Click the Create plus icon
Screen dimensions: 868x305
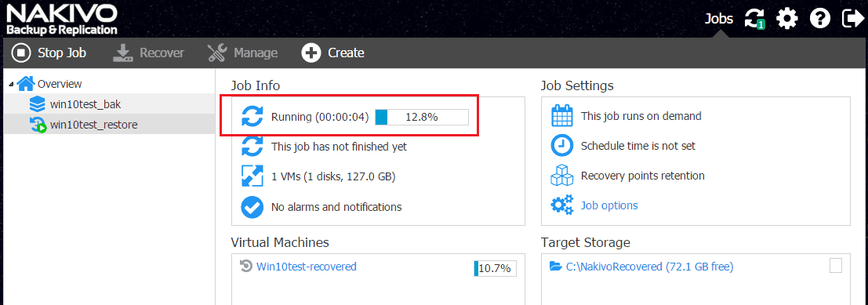(311, 53)
